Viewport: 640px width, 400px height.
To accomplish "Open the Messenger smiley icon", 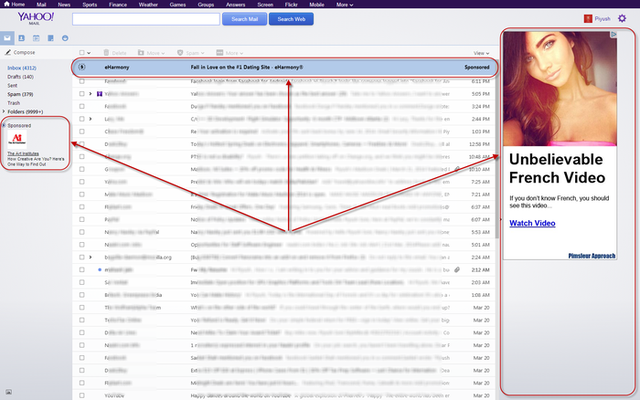I will [x=65, y=38].
